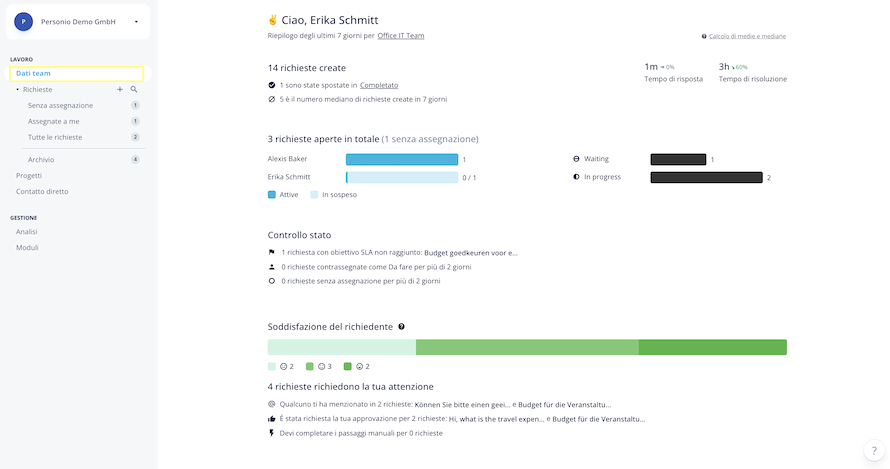This screenshot has height=469, width=890.
Task: Open the Personio Demo GmbH dropdown arrow
Action: click(x=136, y=22)
